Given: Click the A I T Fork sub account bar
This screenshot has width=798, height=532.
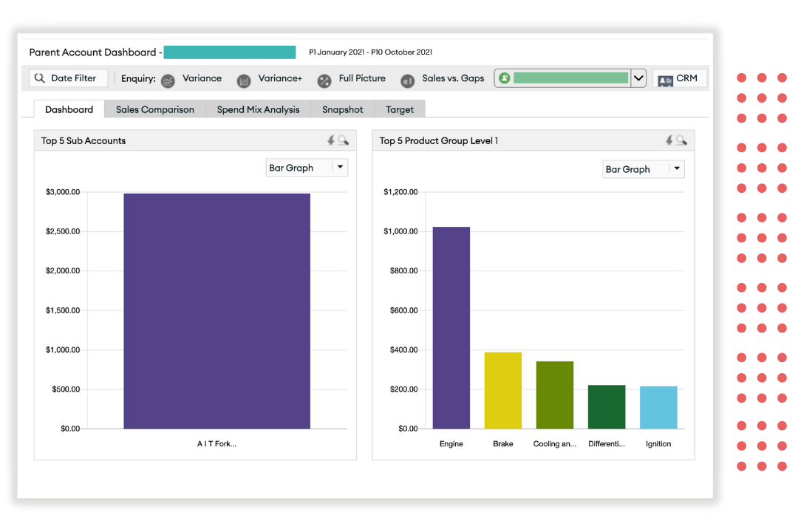Looking at the screenshot, I should tap(216, 310).
